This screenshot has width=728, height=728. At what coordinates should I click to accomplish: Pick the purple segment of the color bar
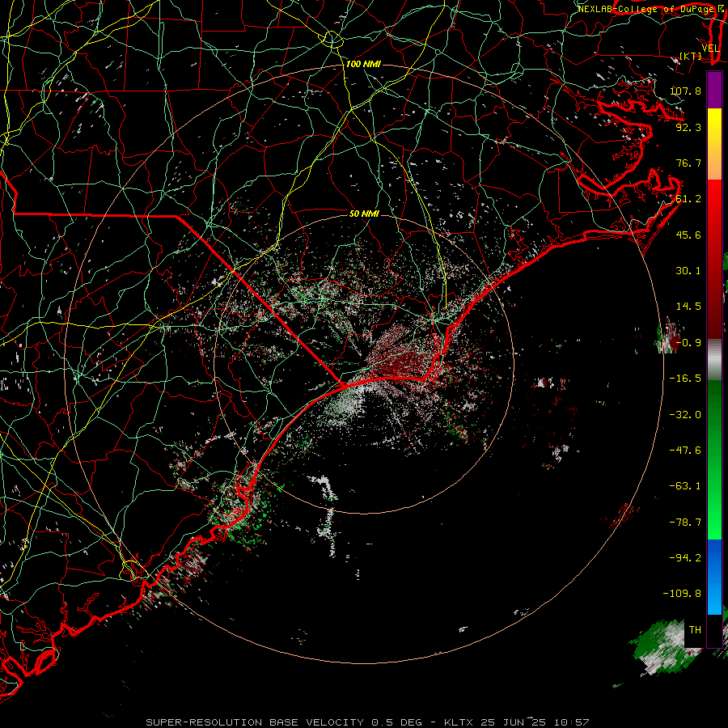point(714,90)
